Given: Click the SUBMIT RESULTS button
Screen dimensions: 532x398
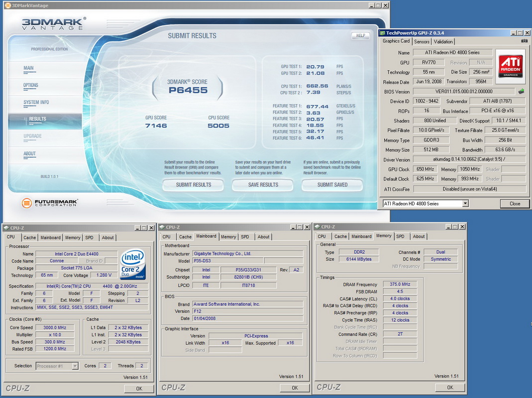Looking at the screenshot, I should (193, 185).
